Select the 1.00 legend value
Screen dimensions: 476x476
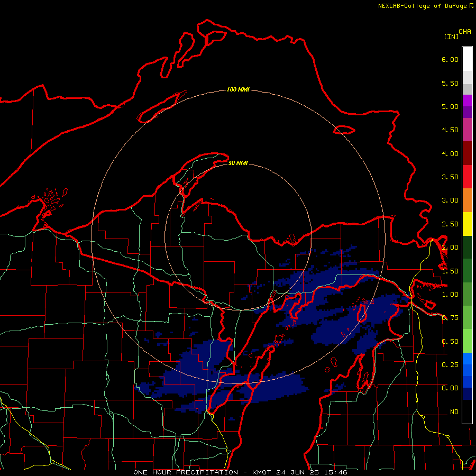pyautogui.click(x=450, y=295)
